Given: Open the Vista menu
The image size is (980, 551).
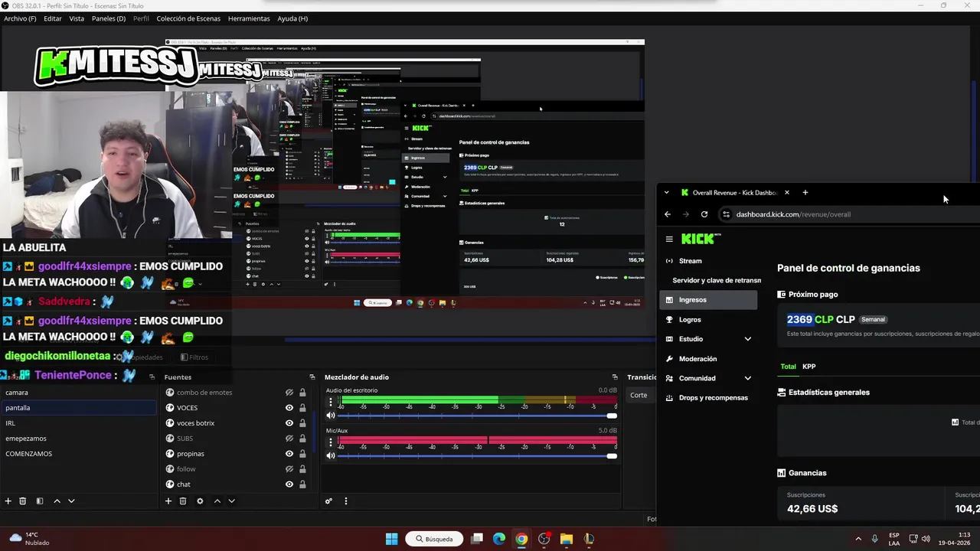Looking at the screenshot, I should (x=77, y=18).
